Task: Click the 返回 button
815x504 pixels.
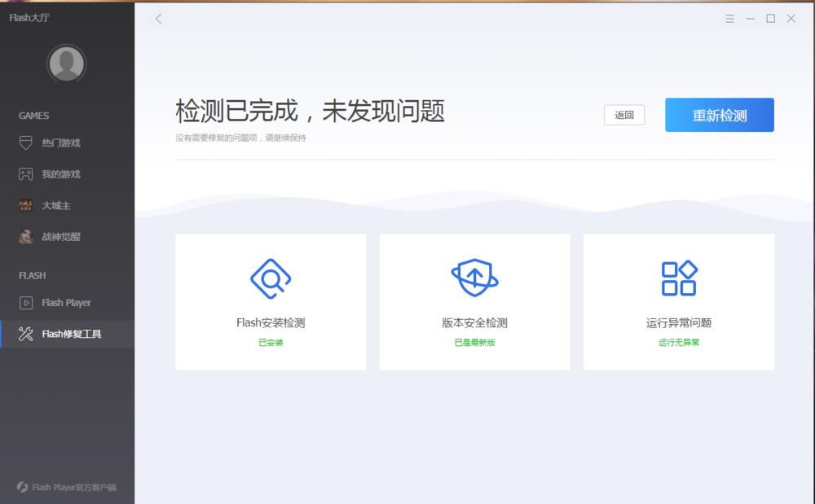Action: click(x=623, y=115)
